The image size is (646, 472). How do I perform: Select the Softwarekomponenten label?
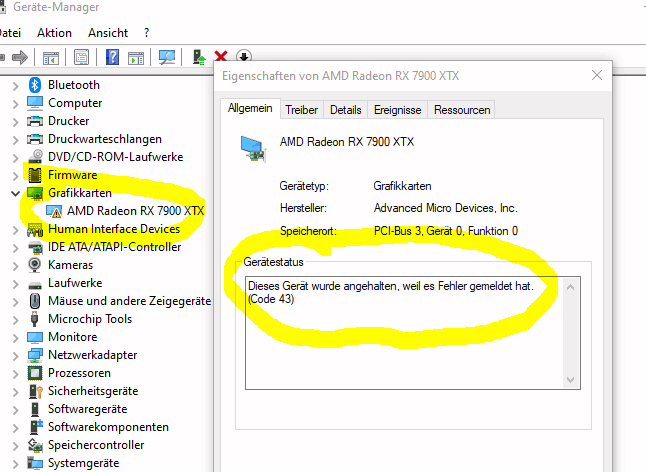[x=108, y=427]
